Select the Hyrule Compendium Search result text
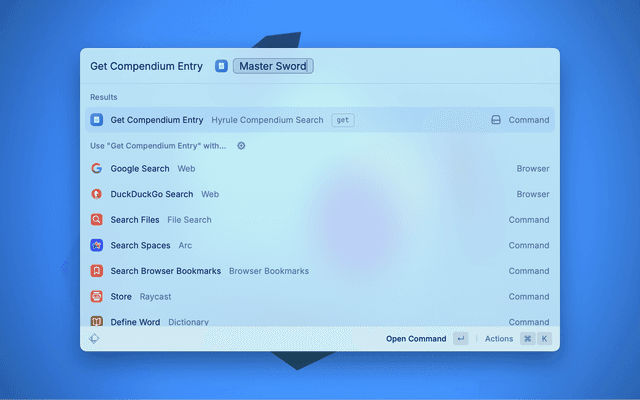The image size is (640, 400). (x=267, y=120)
